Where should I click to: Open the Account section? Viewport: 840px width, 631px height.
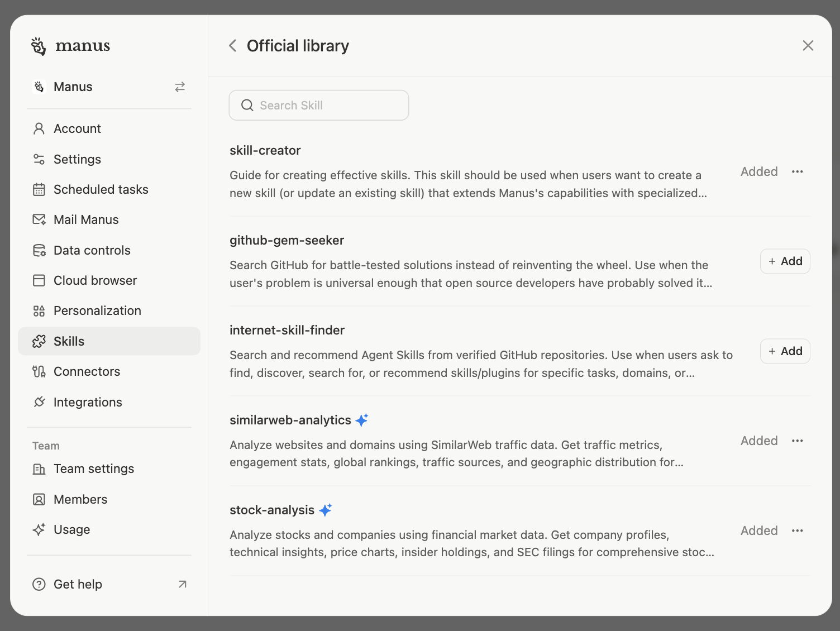coord(109,129)
